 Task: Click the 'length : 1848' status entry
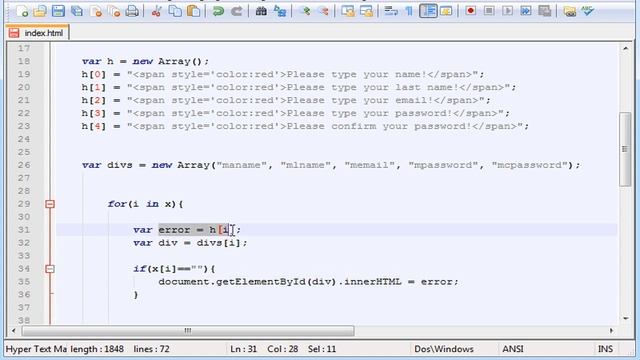97,349
